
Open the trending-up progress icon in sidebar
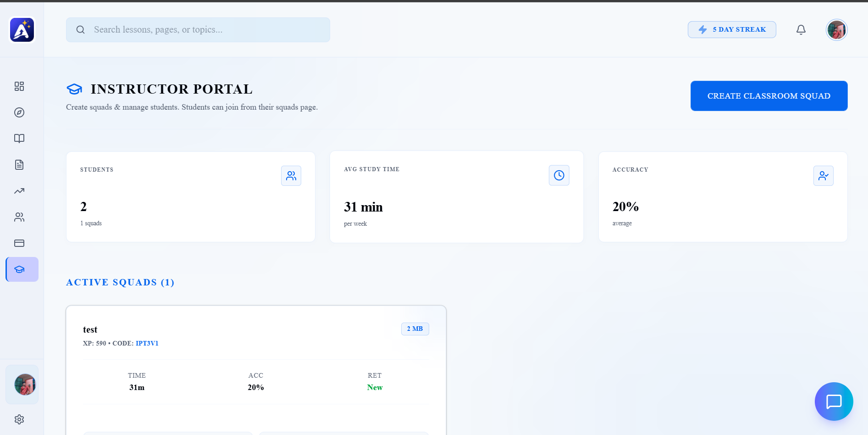click(x=19, y=191)
